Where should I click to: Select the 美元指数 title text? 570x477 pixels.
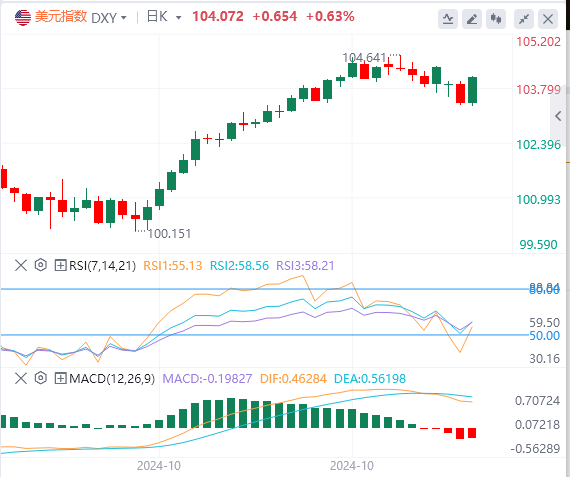point(61,17)
